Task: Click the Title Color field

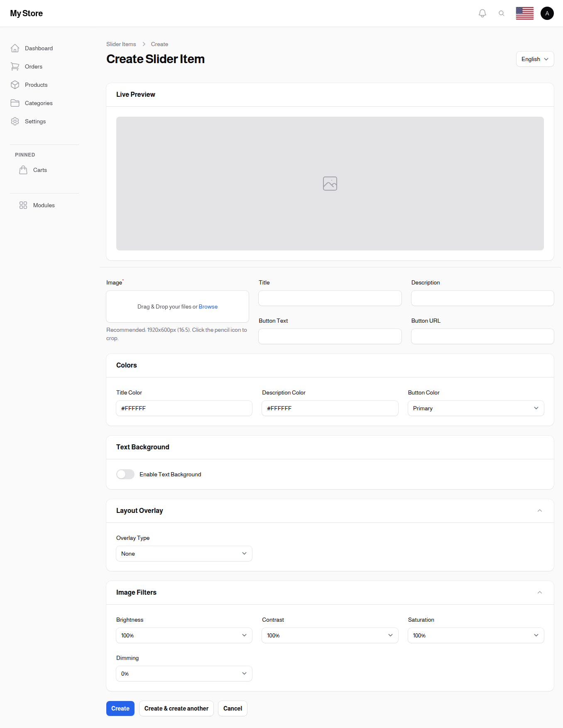Action: pyautogui.click(x=184, y=408)
